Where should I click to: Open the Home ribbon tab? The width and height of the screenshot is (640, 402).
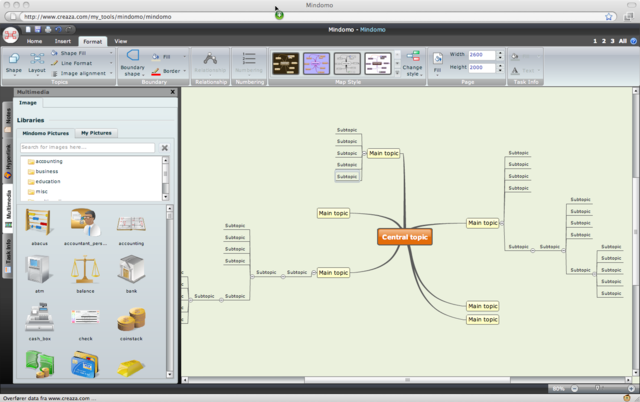pos(34,41)
